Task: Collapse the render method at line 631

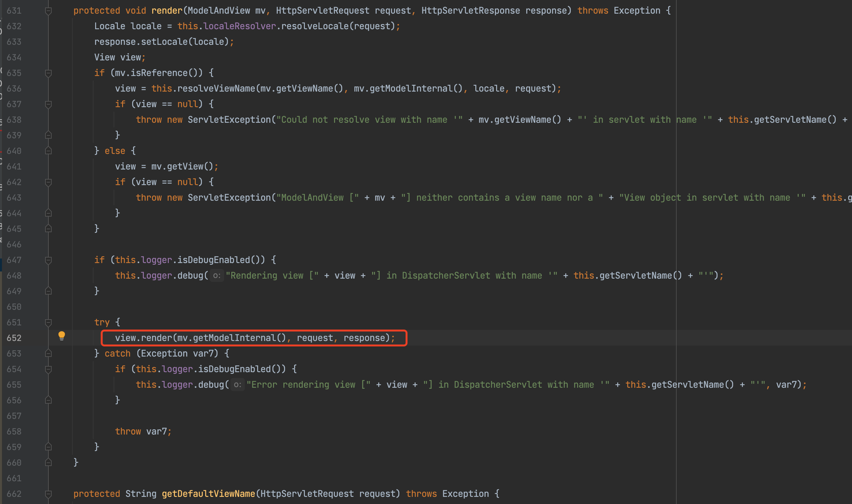Action: pos(48,11)
